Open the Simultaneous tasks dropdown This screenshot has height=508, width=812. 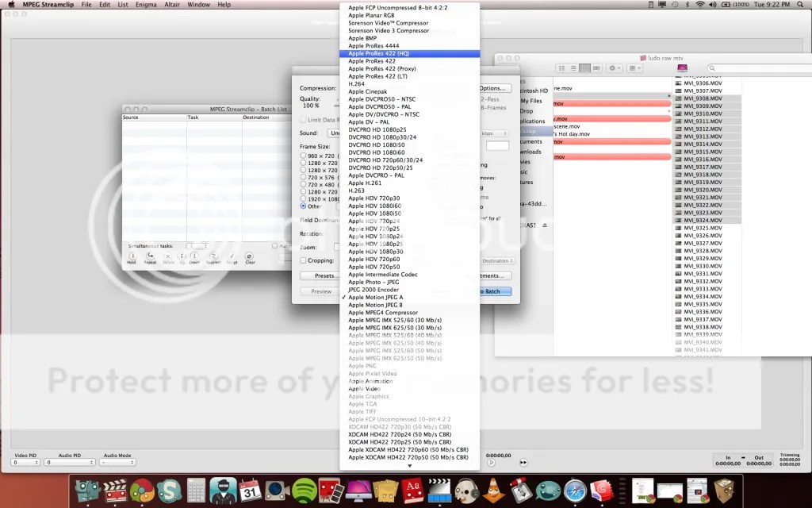tap(197, 246)
